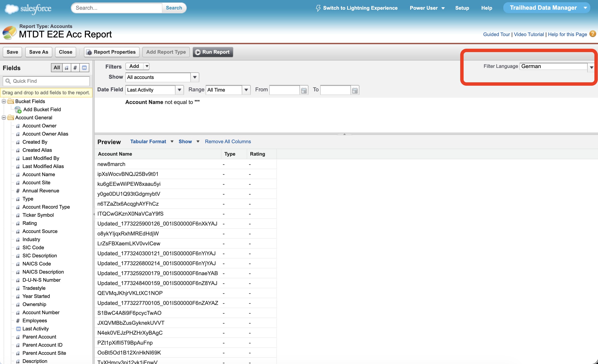Click the header Search button
Image resolution: width=598 pixels, height=364 pixels.
pos(174,8)
